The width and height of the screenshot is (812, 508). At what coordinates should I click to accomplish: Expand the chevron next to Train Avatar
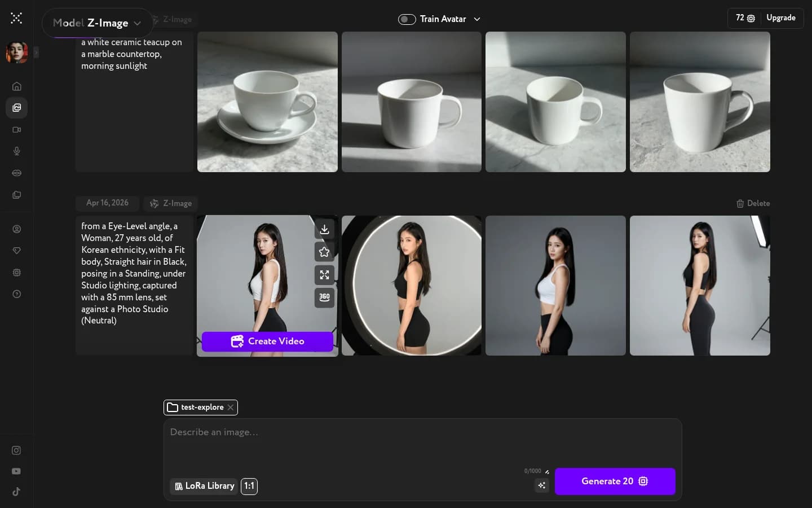point(477,19)
